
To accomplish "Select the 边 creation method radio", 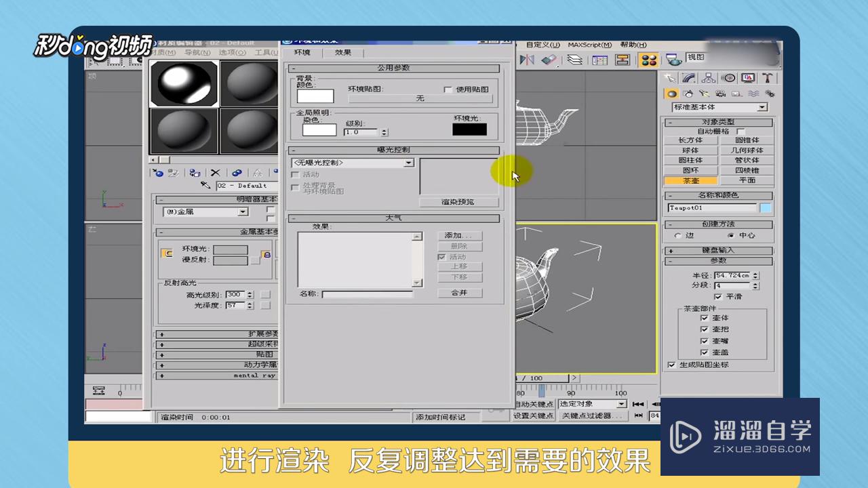I will coord(678,236).
